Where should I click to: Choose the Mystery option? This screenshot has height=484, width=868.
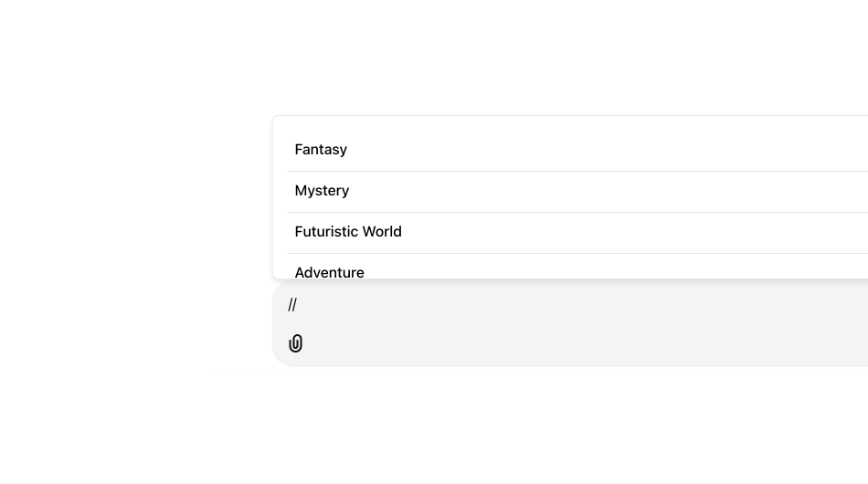click(322, 191)
